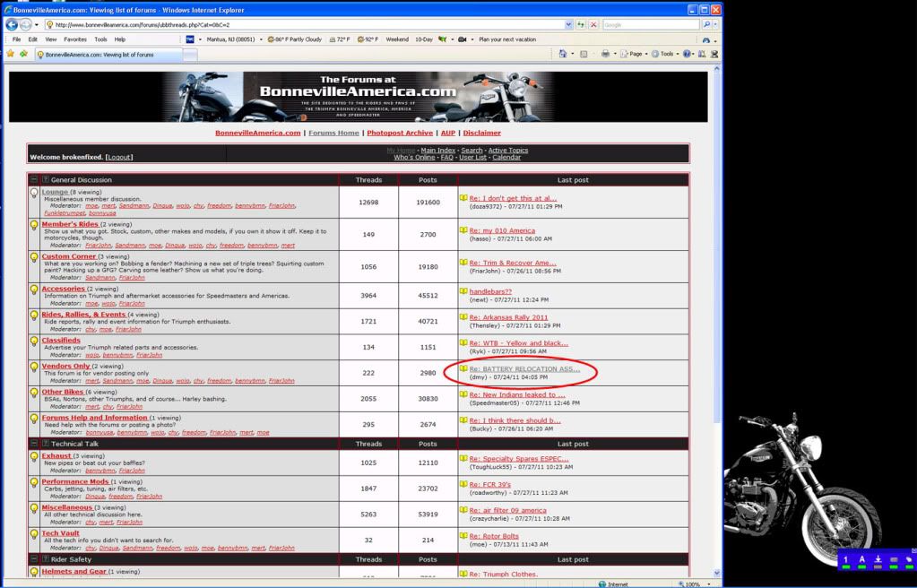917x588 pixels.
Task: Click the yellow post icon for Rotor Bolts
Action: click(463, 536)
